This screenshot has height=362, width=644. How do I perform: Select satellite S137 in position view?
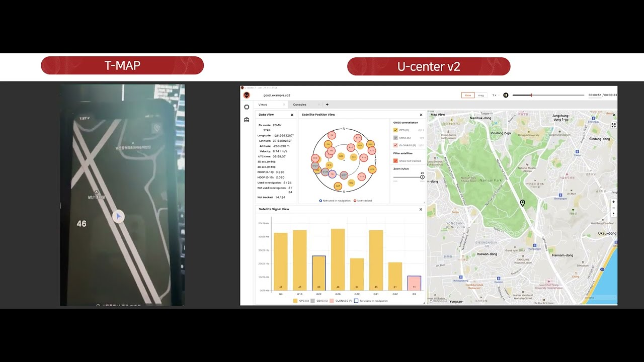pyautogui.click(x=344, y=175)
